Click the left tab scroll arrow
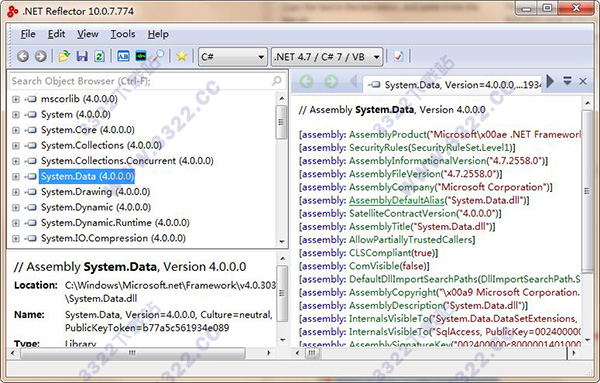The width and height of the screenshot is (600, 383). pos(354,81)
